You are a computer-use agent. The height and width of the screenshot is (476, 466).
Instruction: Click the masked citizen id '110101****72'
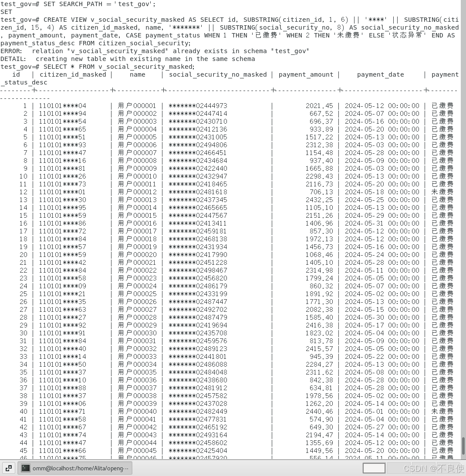coord(63,231)
